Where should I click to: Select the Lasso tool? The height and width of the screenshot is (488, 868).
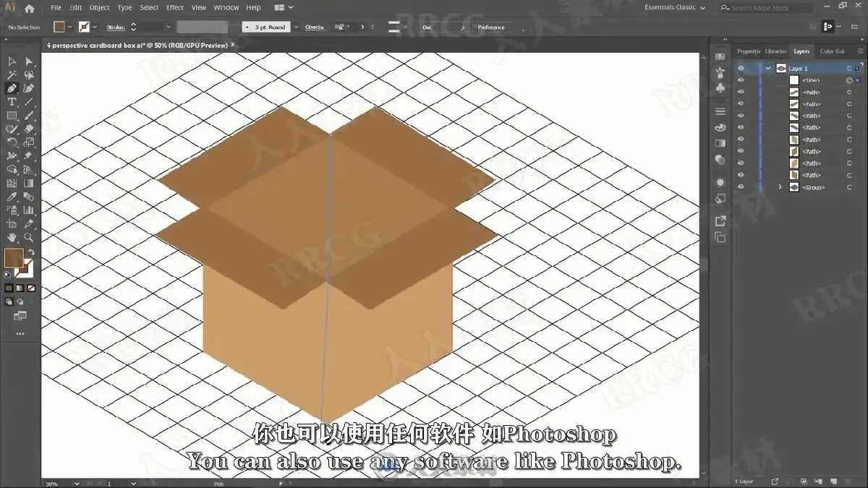[29, 75]
